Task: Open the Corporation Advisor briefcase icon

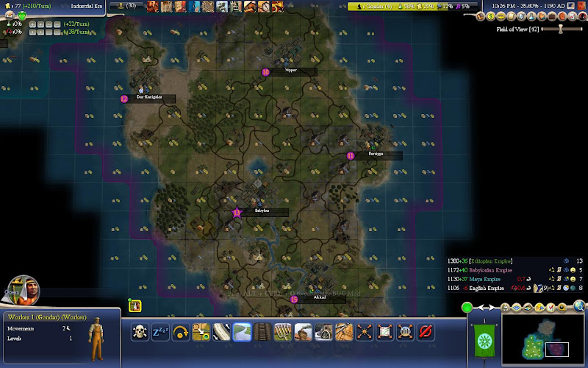Action: pyautogui.click(x=552, y=16)
